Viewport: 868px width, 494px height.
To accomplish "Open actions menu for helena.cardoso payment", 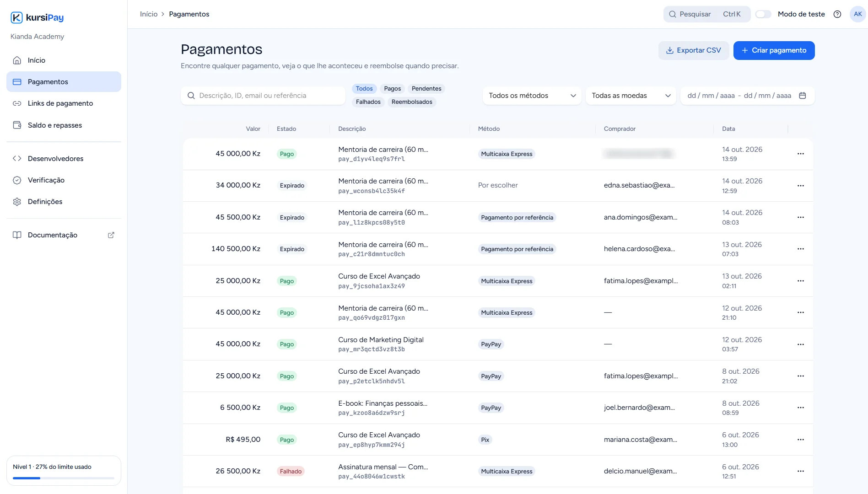I will [800, 249].
